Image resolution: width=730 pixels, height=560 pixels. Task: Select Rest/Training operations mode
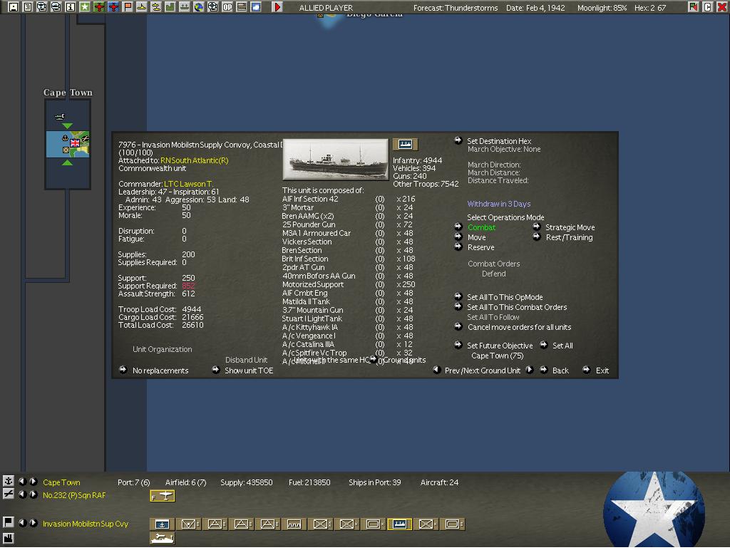(568, 237)
